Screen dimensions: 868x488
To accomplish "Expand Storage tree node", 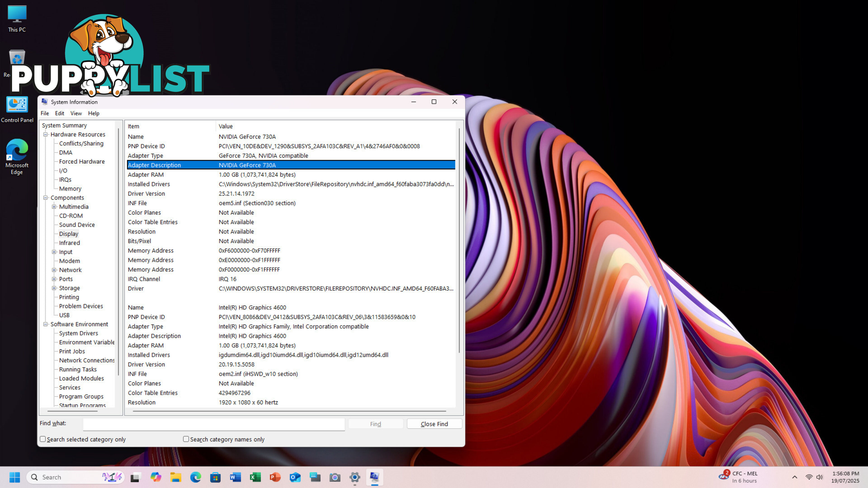I will (x=54, y=288).
